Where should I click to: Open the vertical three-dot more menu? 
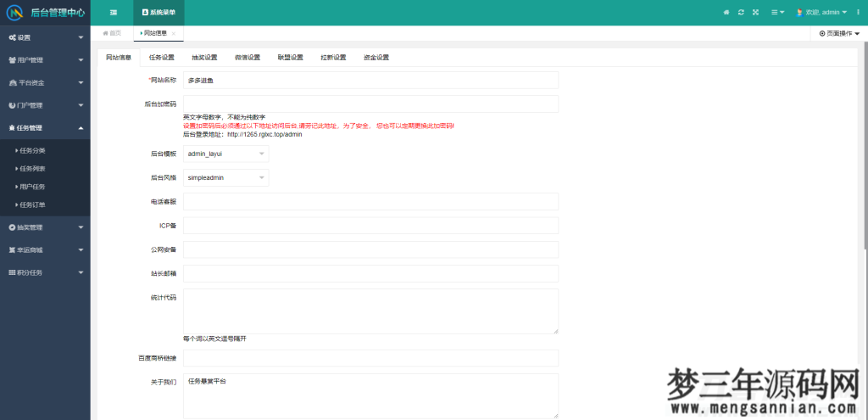coord(858,13)
